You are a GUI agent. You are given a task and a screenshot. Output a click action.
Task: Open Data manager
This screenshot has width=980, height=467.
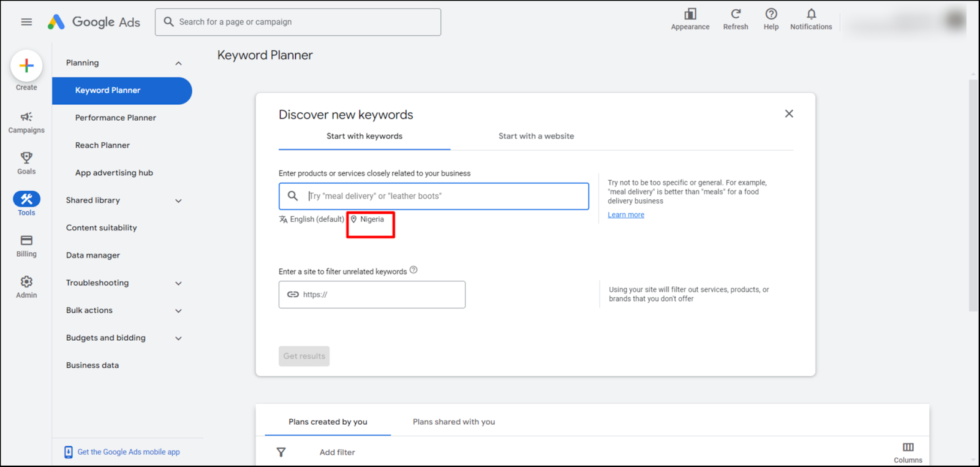tap(92, 256)
